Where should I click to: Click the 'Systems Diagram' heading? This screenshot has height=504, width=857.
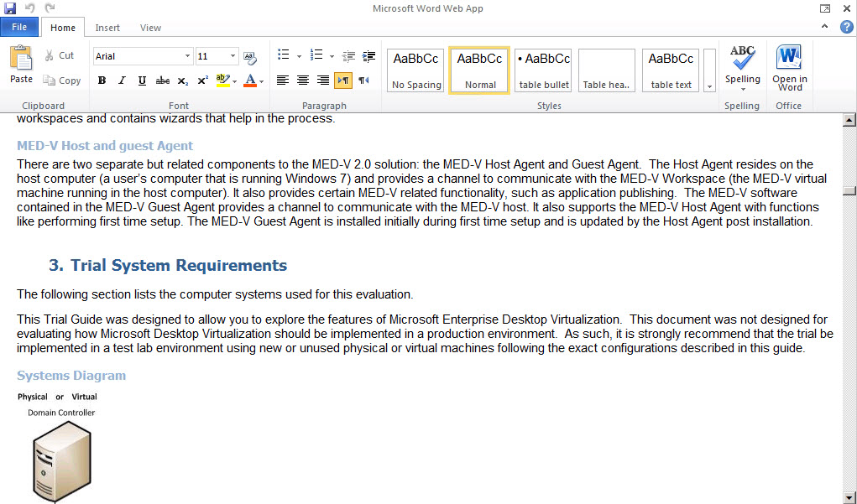click(71, 376)
